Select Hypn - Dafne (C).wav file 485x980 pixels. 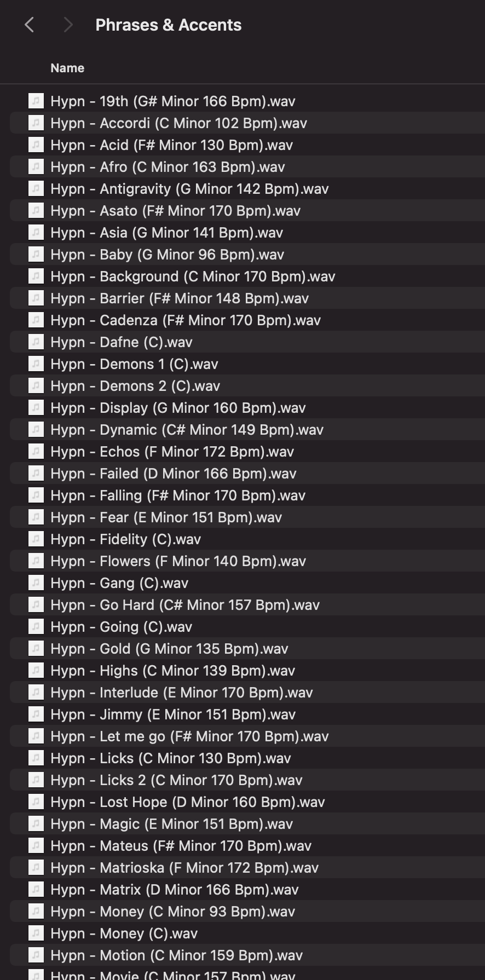(x=122, y=342)
